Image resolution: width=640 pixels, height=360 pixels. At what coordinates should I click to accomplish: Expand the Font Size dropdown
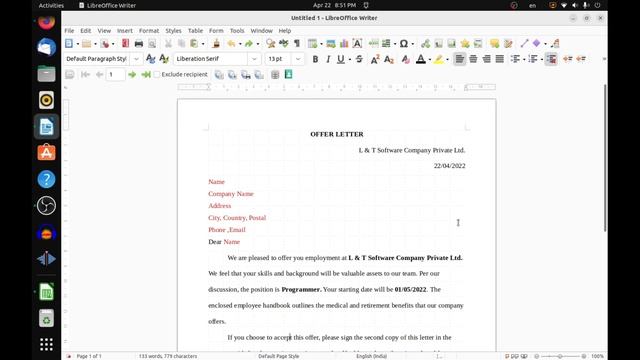pos(298,59)
